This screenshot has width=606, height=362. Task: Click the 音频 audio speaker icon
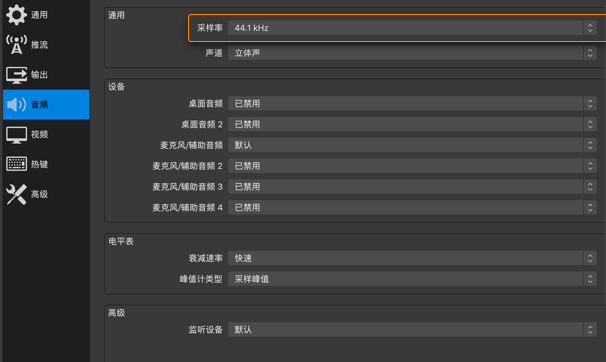click(x=16, y=104)
